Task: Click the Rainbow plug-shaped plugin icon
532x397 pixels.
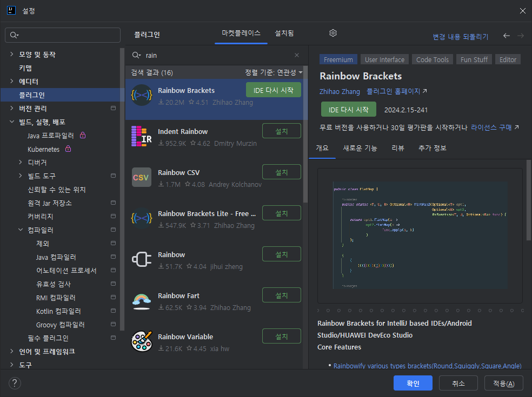Action: (142, 259)
